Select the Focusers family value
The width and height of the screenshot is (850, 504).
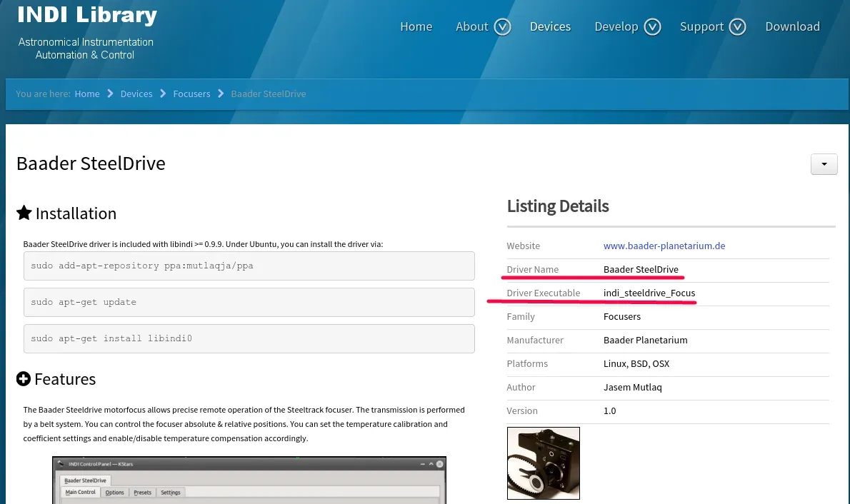tap(621, 316)
